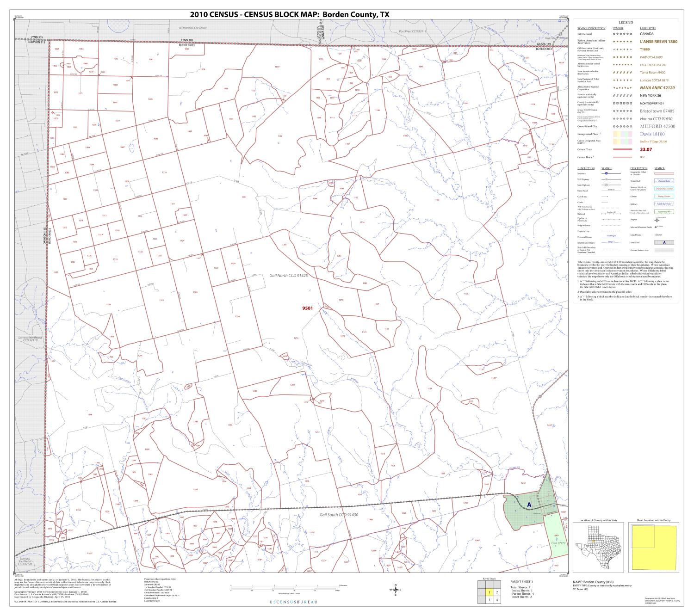Viewport: 694px width, 616px height.
Task: Click the Inset Area A symbol in legend
Action: tap(664, 243)
